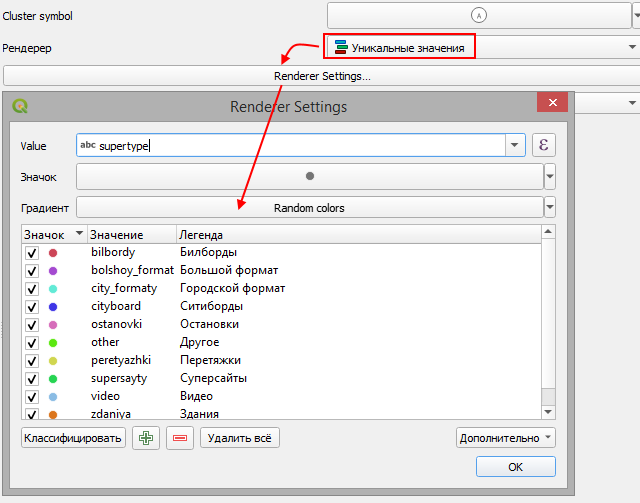This screenshot has height=503, width=640.
Task: Expand the Random colors gradient dropdown arrow
Action: click(x=549, y=208)
